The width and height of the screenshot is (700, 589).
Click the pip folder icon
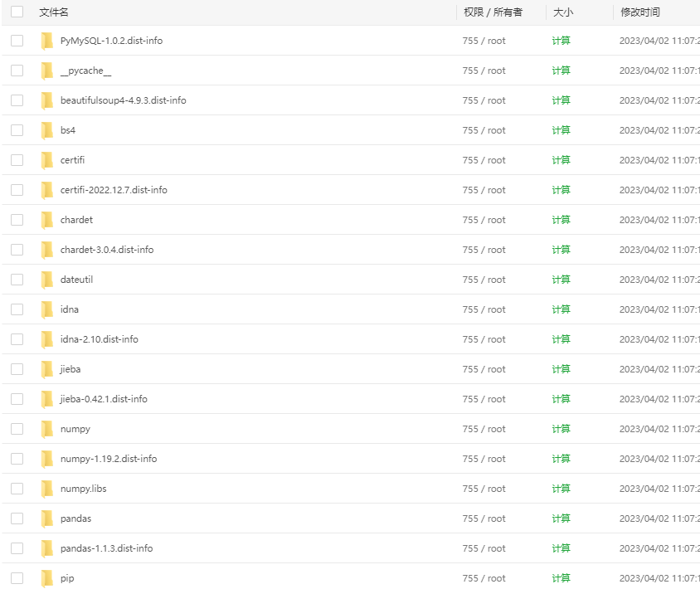(x=47, y=580)
